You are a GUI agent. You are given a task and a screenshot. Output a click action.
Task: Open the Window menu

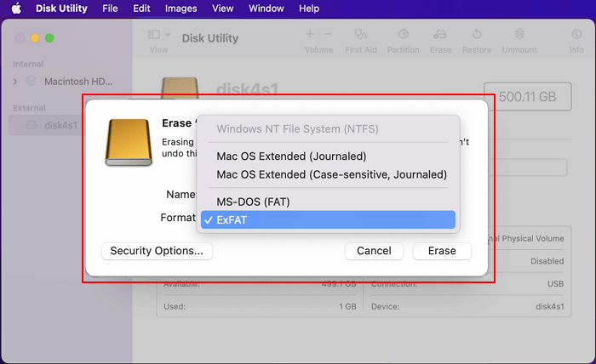(266, 9)
